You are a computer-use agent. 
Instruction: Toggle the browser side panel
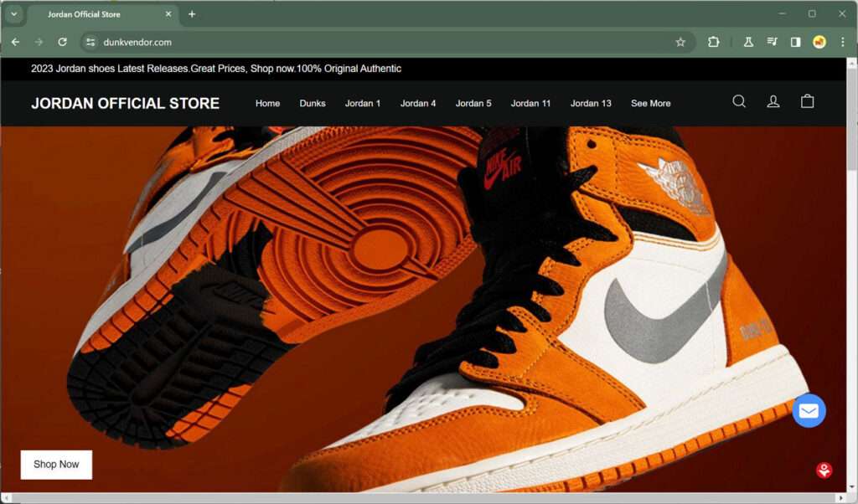point(796,42)
